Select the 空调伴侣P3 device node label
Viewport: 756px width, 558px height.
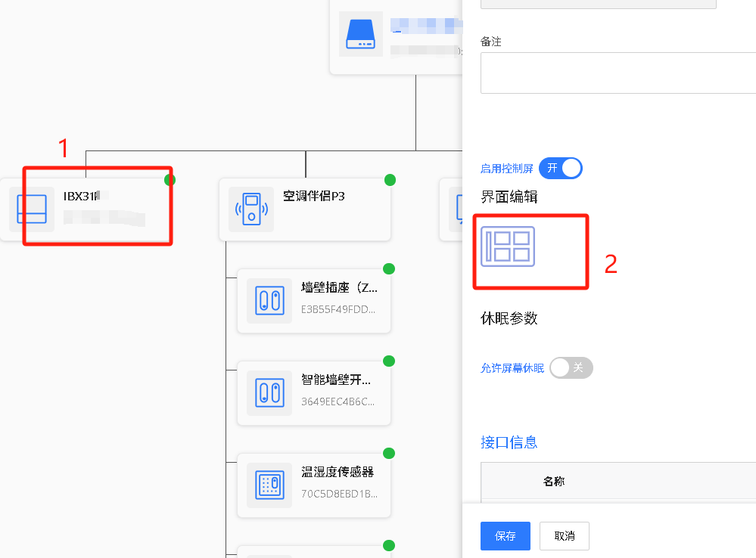(x=313, y=196)
